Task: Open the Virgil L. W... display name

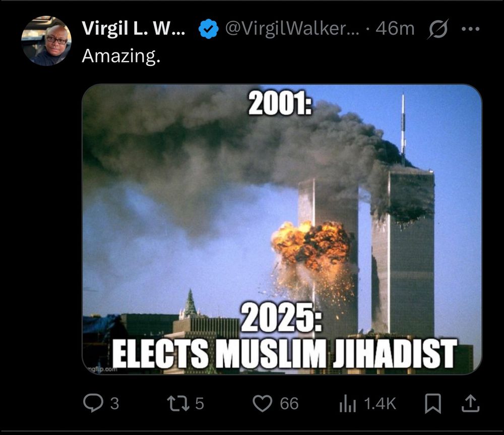Action: point(134,28)
